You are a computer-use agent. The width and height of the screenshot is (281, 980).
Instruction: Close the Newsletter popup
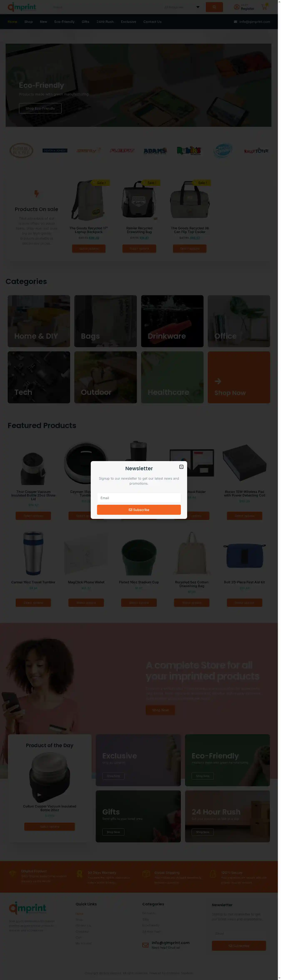point(181,467)
